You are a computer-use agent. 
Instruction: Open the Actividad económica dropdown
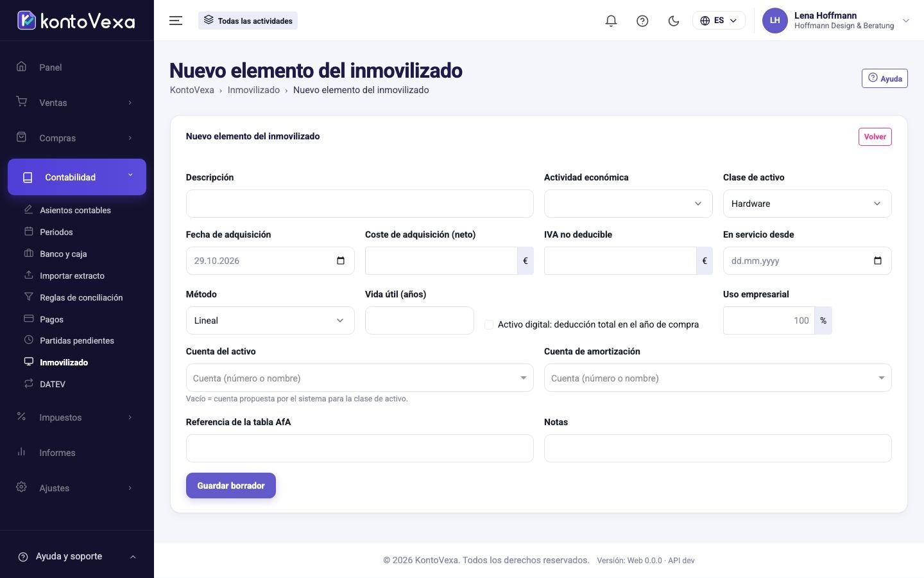[x=628, y=204]
